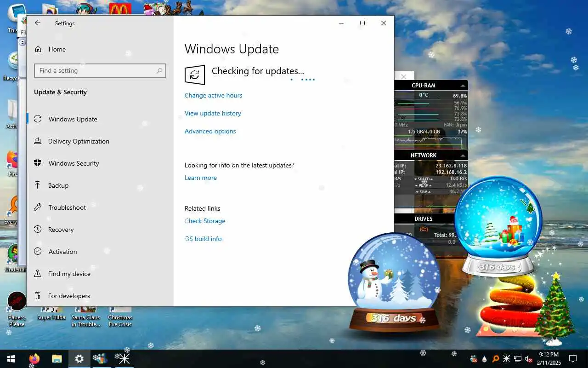Click the Windows Update page title
Screen dimensions: 588x368
232,49
